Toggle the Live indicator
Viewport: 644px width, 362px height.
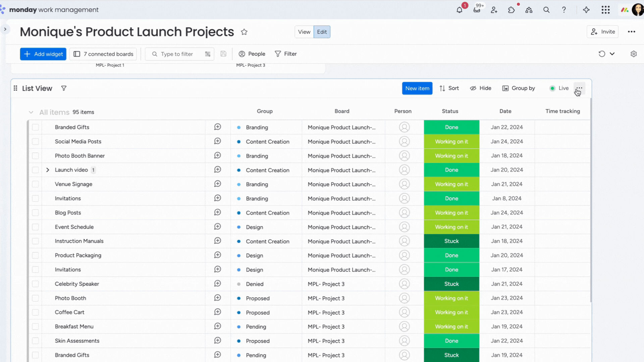(559, 88)
